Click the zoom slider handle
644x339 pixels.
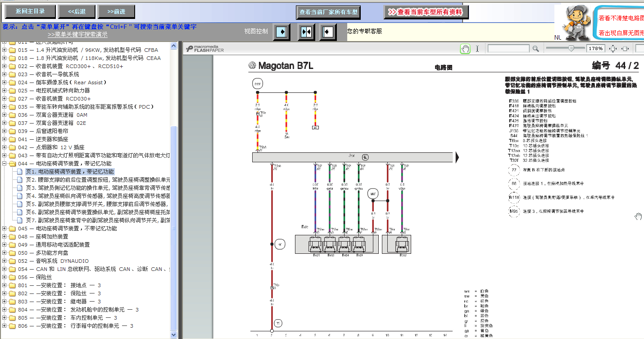click(571, 49)
